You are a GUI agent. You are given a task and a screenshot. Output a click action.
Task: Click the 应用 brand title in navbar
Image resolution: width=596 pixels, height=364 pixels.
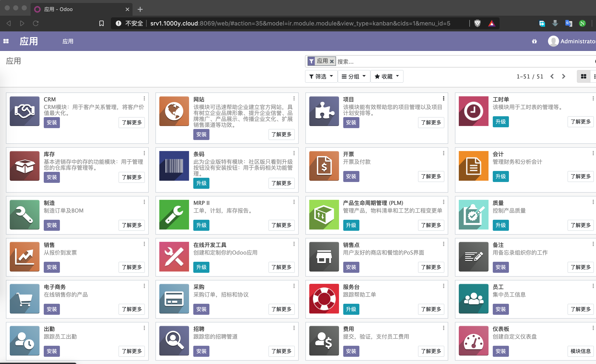coord(29,41)
